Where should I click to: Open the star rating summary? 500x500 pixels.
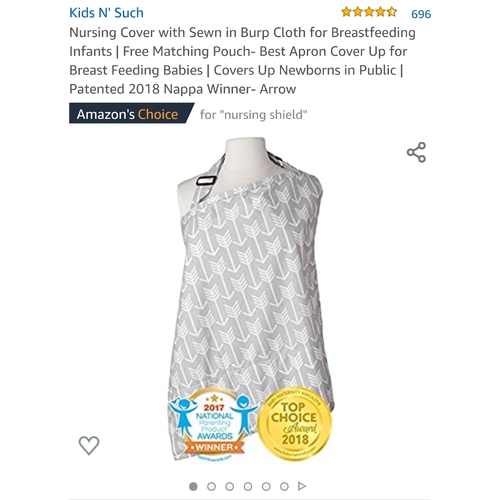(369, 12)
